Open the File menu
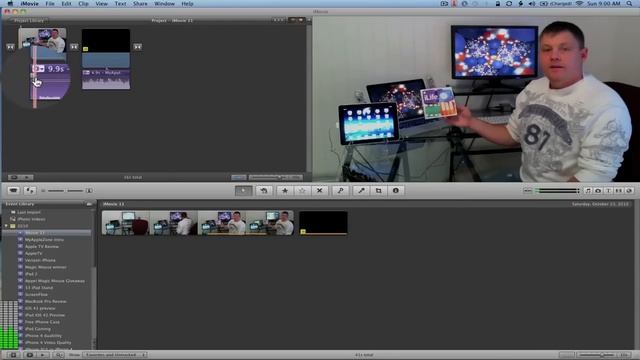Viewport: 640px width, 360px height. [x=50, y=4]
